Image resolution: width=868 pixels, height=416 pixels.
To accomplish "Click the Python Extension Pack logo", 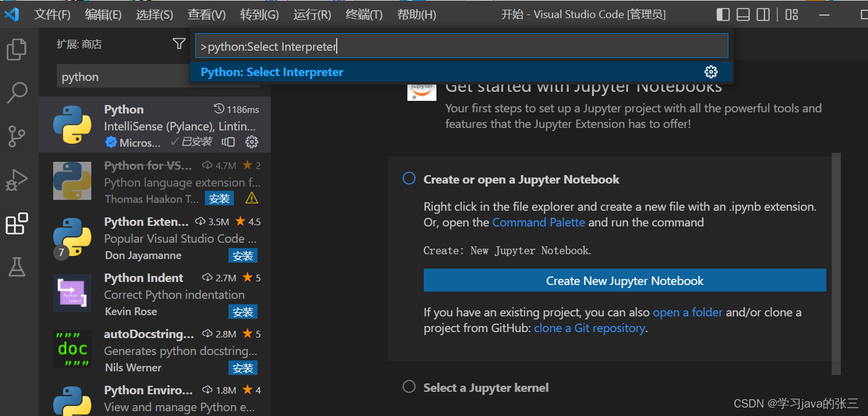I will pos(72,237).
